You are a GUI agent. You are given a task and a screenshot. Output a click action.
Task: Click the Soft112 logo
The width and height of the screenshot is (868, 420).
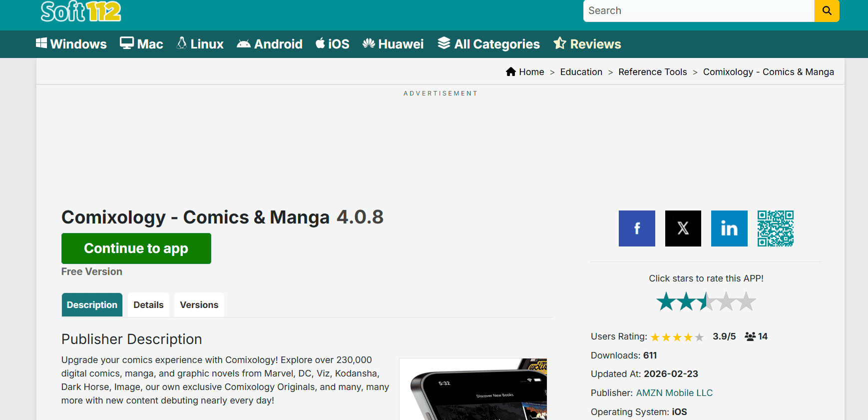point(81,11)
